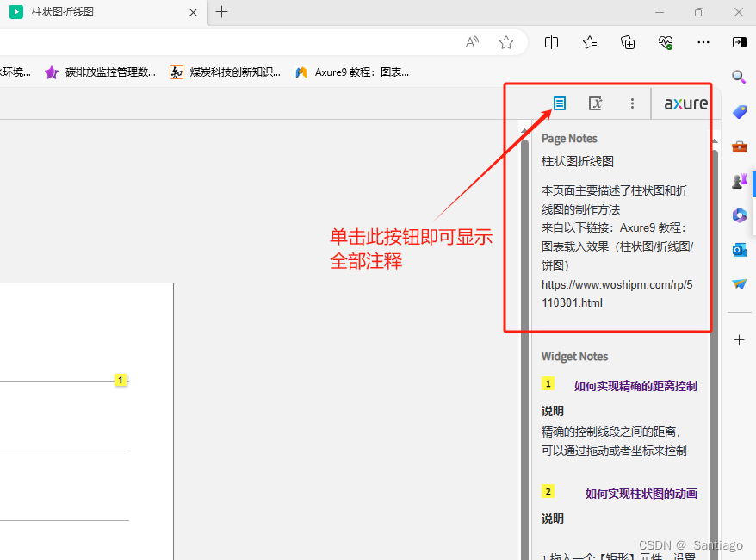Open Outlook from the Edge sidebar
This screenshot has height=560, width=756.
739,250
